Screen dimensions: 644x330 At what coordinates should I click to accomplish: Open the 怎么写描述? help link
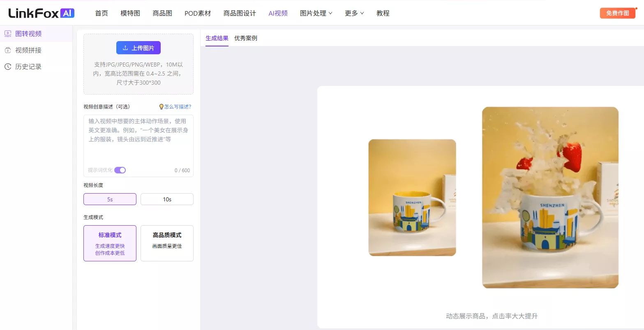178,107
